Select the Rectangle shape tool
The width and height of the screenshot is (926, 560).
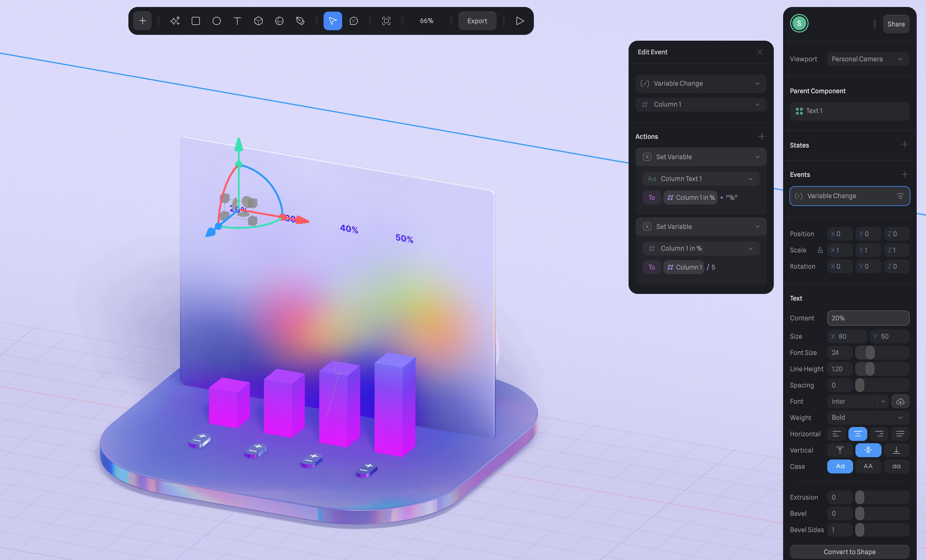click(195, 21)
